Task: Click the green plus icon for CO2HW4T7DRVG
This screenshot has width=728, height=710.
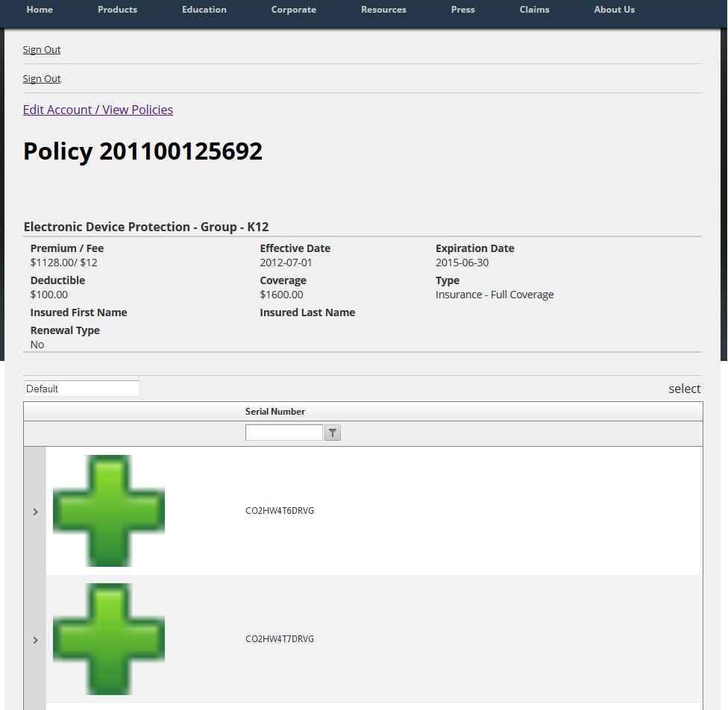Action: [109, 638]
